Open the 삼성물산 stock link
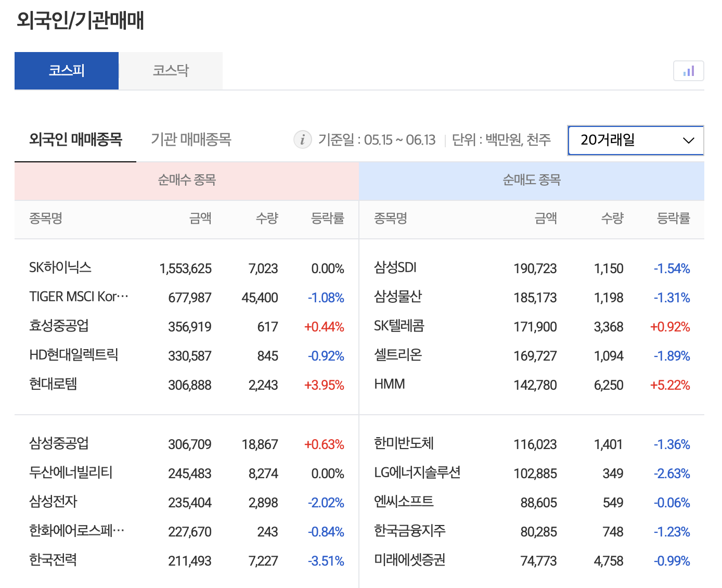Screen dimensions: 722x588 (x=398, y=297)
